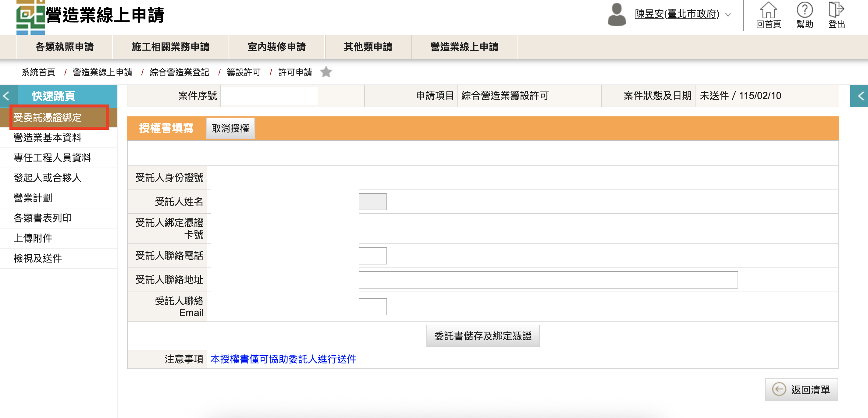Select 營造業基本資料 in sidebar
868x418 pixels.
coord(48,137)
